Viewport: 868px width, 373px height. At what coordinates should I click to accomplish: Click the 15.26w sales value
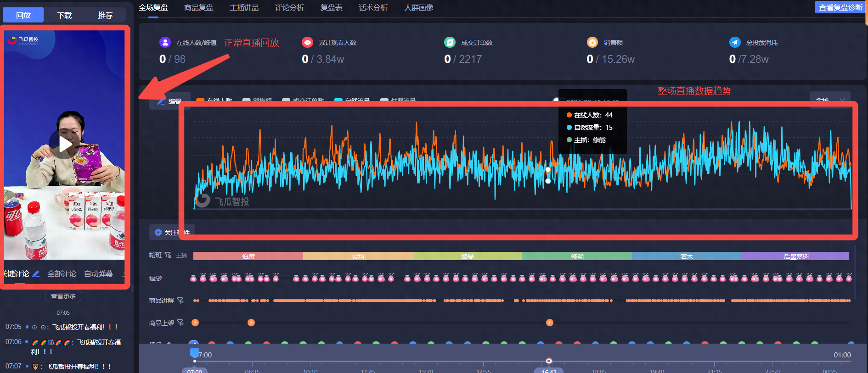point(618,59)
